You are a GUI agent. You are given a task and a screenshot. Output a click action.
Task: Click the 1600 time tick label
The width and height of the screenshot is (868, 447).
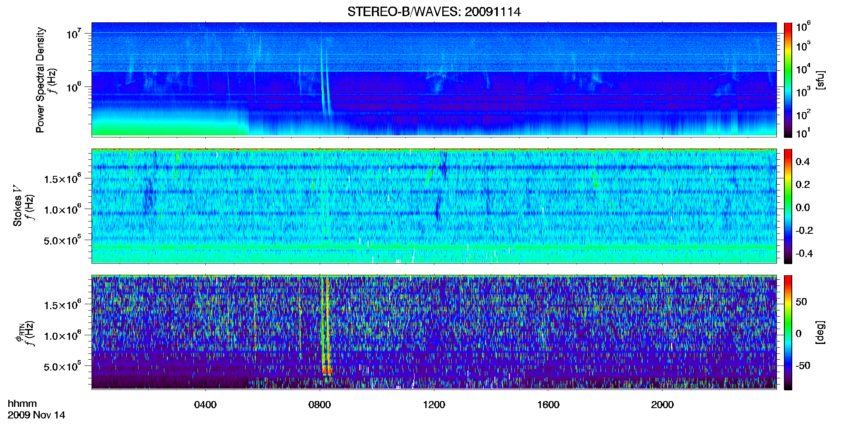tap(548, 405)
